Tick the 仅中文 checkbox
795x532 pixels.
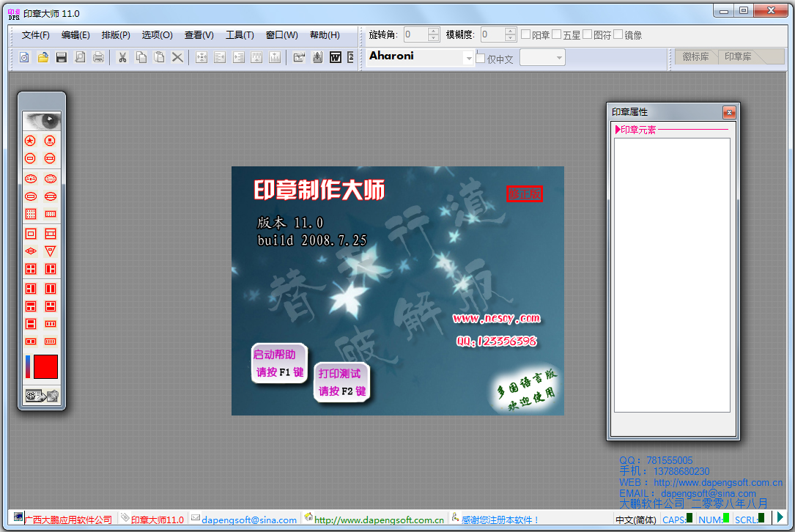[481, 58]
